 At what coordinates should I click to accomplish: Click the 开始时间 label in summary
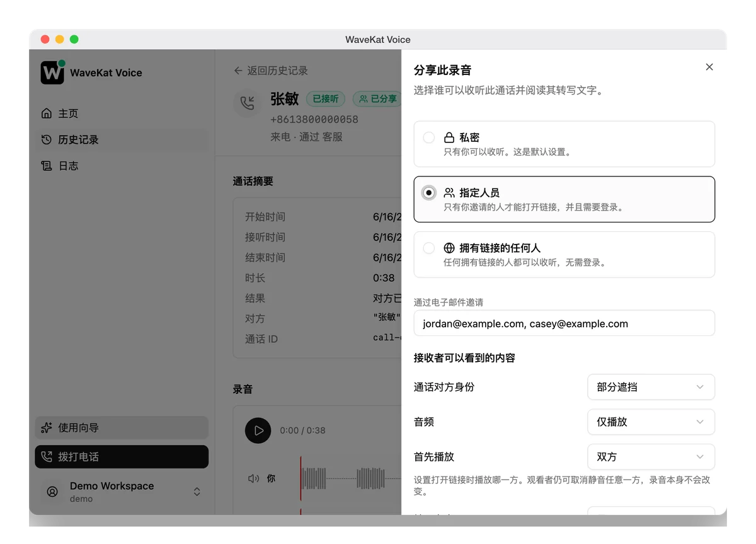click(x=265, y=217)
